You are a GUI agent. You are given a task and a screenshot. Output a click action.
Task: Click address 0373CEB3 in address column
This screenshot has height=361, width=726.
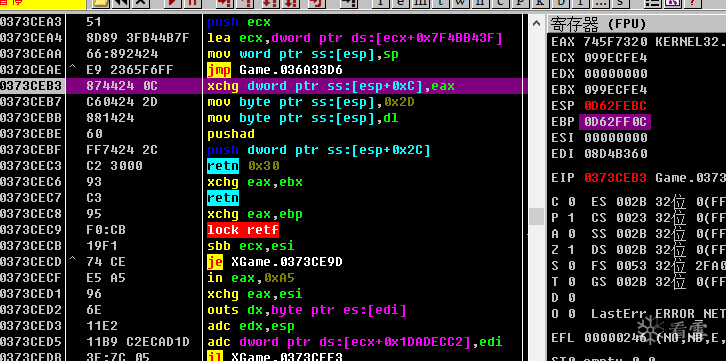pyautogui.click(x=31, y=86)
